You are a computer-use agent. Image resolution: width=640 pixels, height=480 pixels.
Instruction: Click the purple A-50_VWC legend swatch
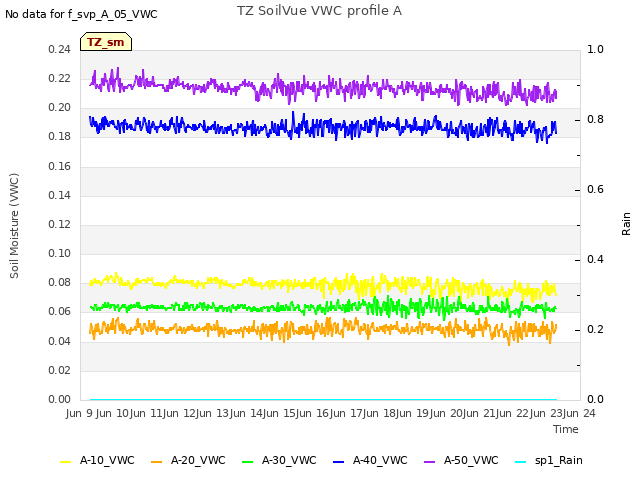pos(429,462)
